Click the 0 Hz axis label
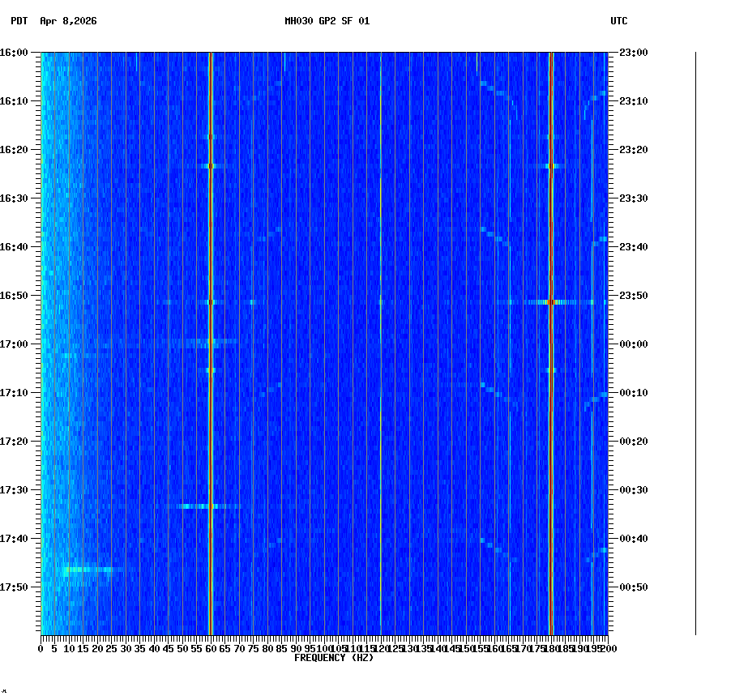Viewport: 731px width, 700px height. [x=39, y=649]
